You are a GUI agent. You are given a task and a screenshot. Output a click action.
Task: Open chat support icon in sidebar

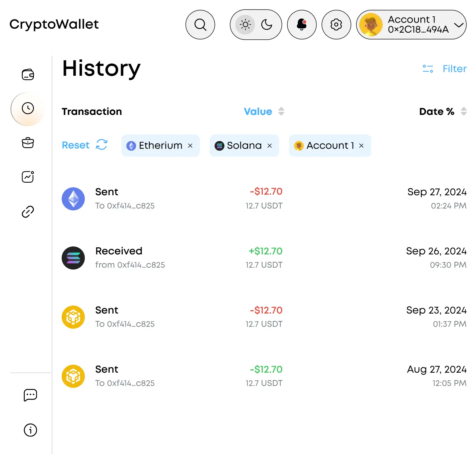(30, 395)
